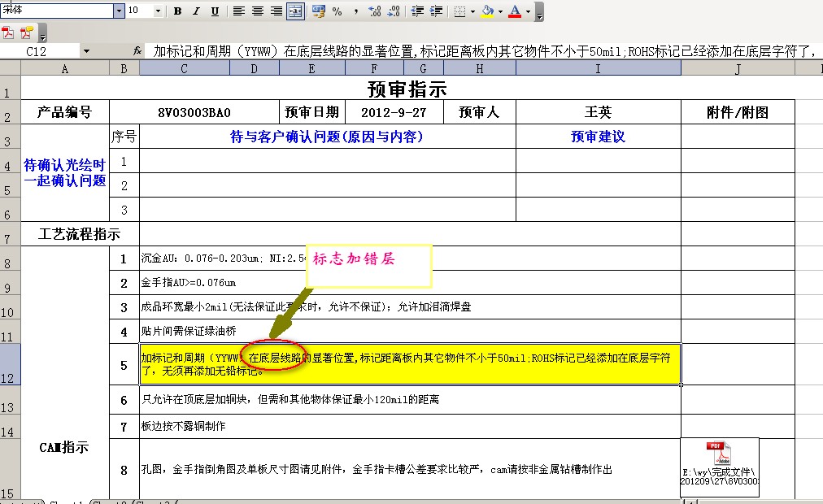Apply cell borders
This screenshot has width=823, height=504.
click(x=459, y=11)
